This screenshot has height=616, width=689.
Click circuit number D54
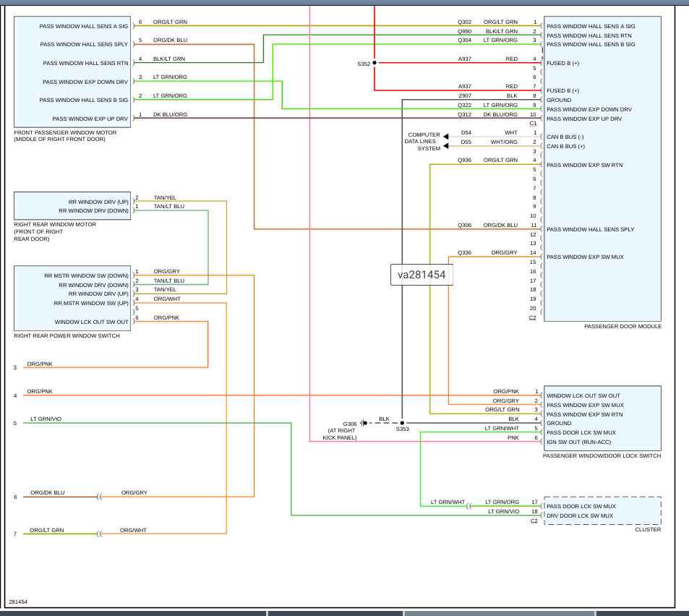coord(466,133)
